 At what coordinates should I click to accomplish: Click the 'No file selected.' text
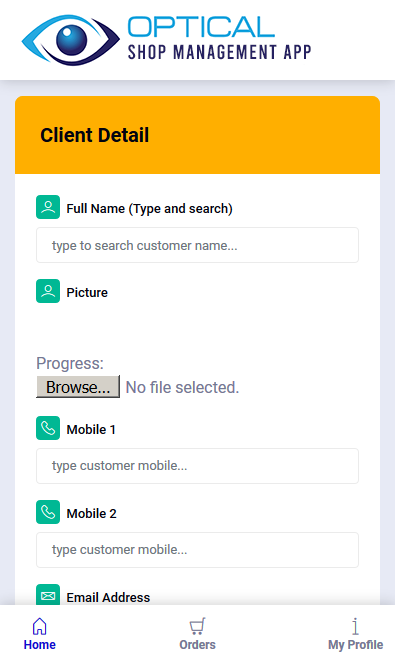(x=182, y=387)
